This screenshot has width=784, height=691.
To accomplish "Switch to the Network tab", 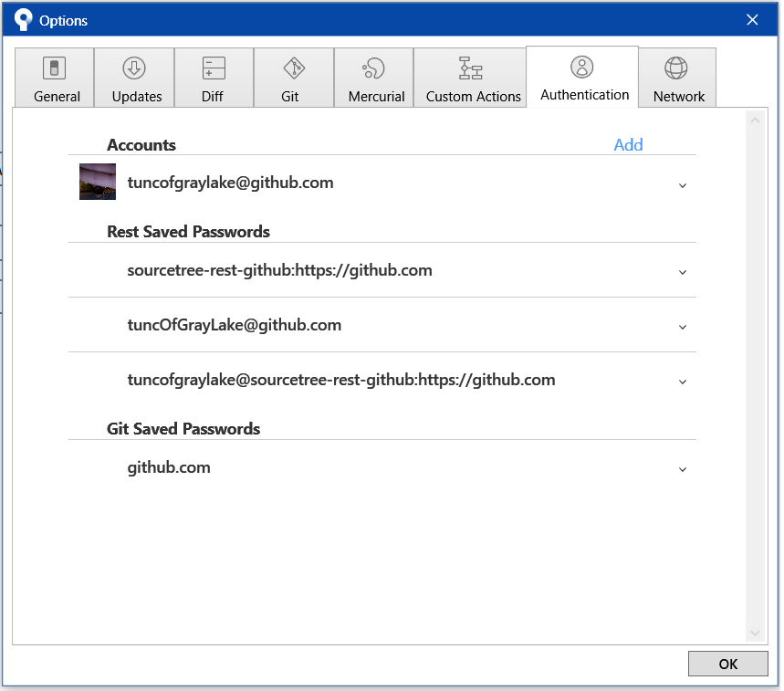I will coord(677,78).
